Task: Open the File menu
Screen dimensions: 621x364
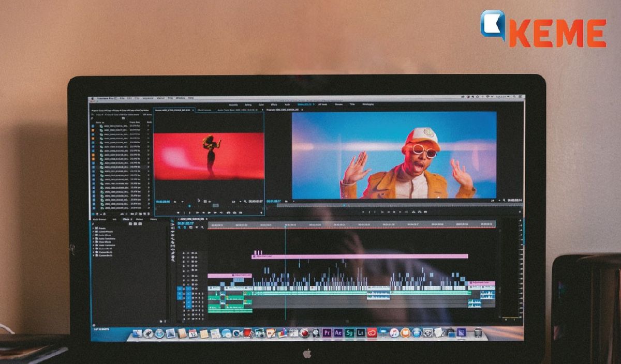Action: [122, 98]
